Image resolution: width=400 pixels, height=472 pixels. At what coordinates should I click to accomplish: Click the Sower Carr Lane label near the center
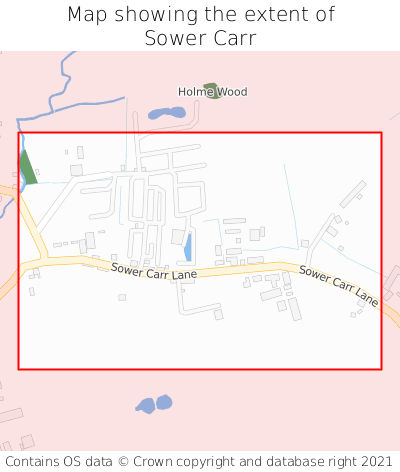pyautogui.click(x=154, y=272)
